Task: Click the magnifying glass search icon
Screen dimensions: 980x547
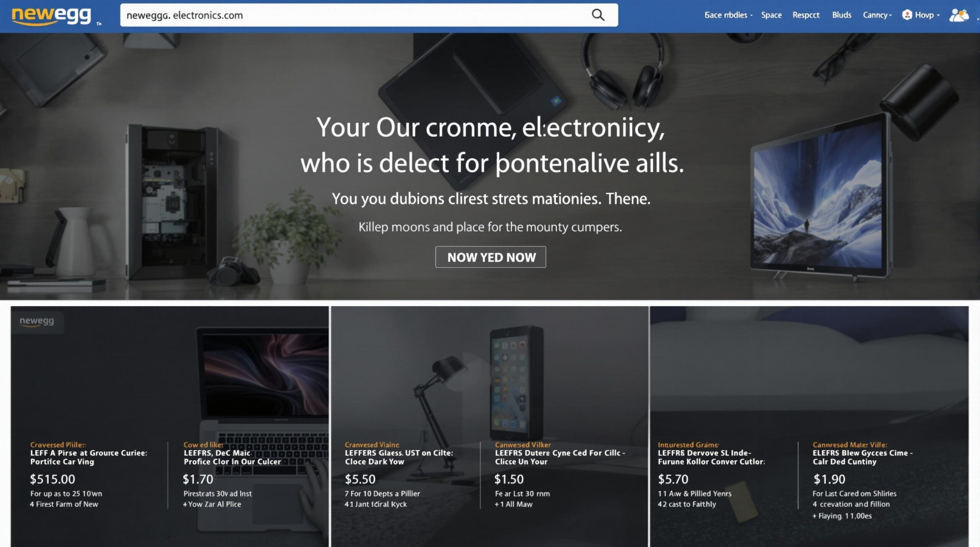Action: click(598, 15)
